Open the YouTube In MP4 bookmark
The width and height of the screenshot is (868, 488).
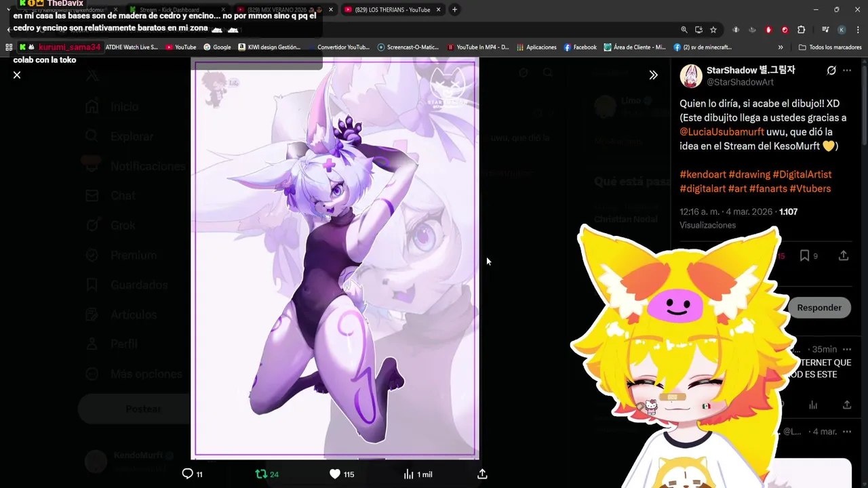[478, 47]
